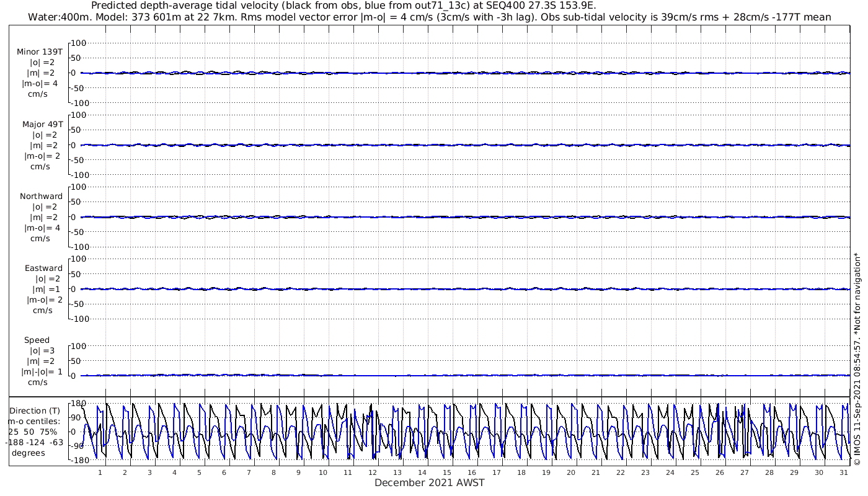Image resolution: width=868 pixels, height=496 pixels.
Task: Click day '20' on the date axis
Action: [x=571, y=472]
